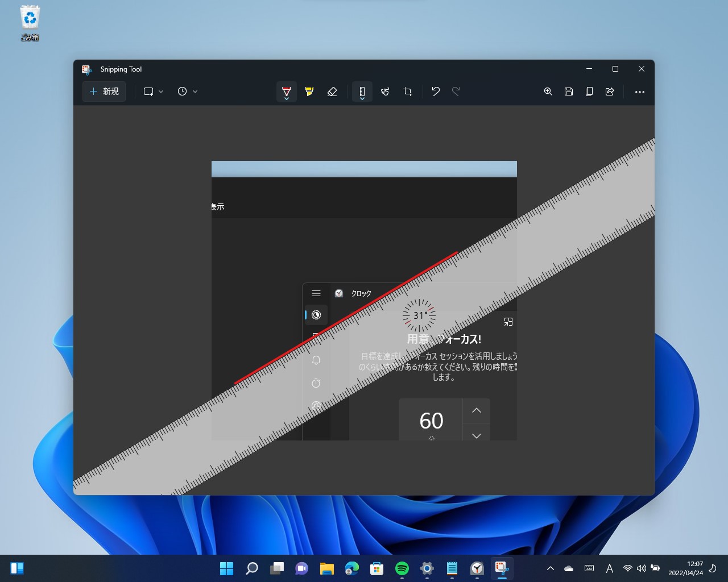728x582 pixels.
Task: Click the Snipping Tool taskbar icon
Action: point(502,568)
